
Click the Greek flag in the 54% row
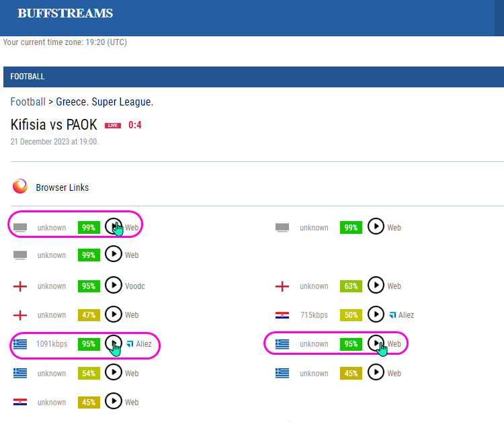20,373
